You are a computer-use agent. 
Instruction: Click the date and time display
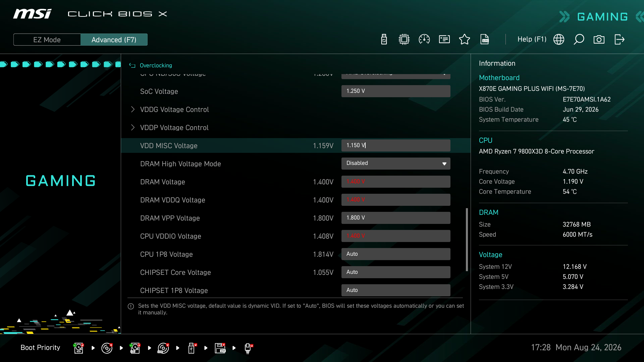tap(576, 348)
